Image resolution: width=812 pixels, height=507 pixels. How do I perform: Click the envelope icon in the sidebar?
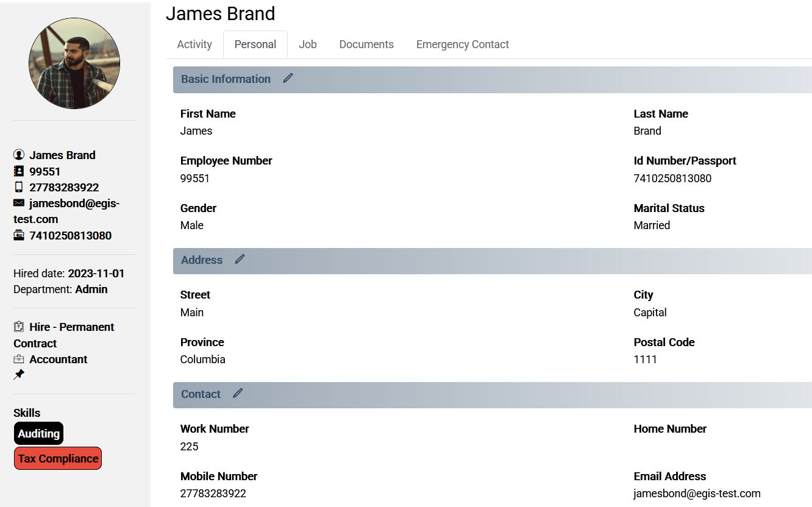point(19,203)
